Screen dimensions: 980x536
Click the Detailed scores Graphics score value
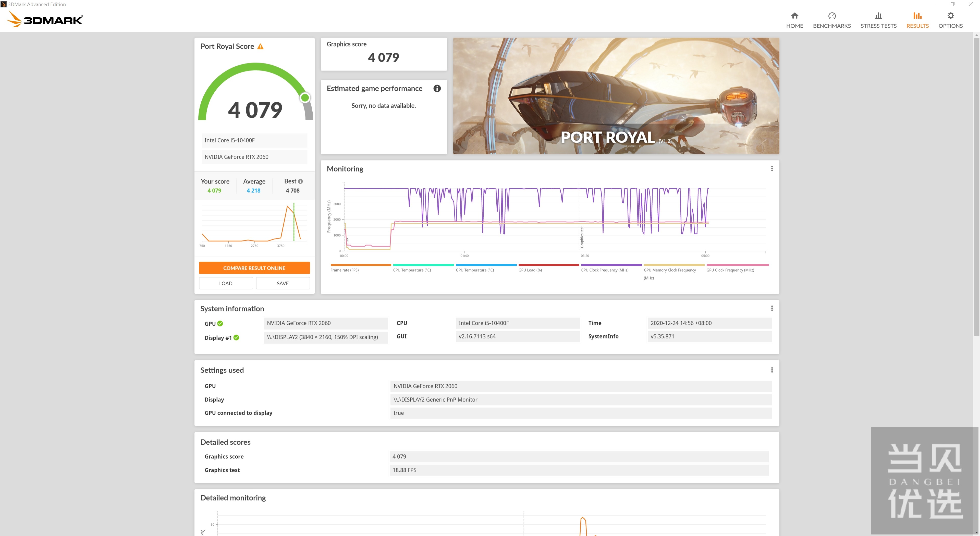coord(579,457)
